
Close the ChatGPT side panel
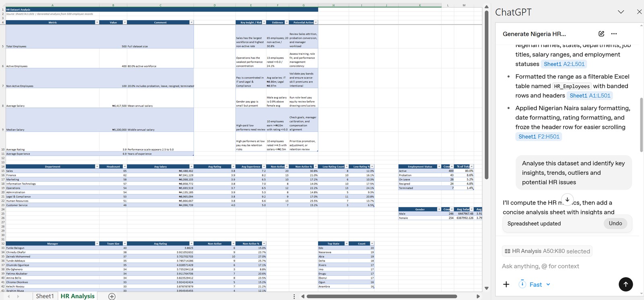[639, 12]
